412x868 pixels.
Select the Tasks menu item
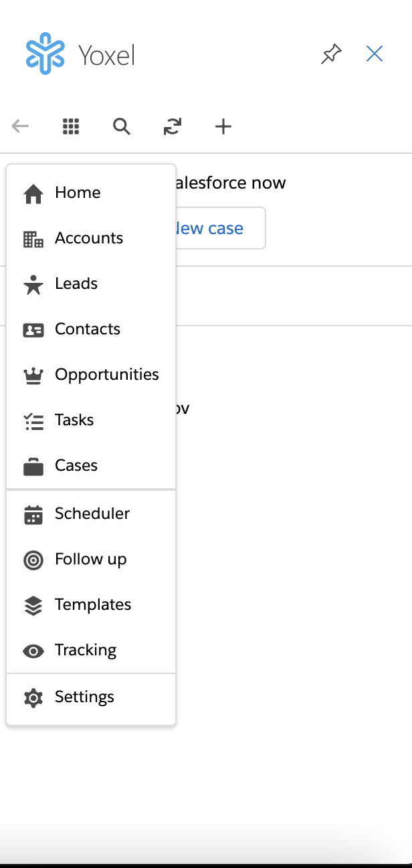tap(74, 420)
